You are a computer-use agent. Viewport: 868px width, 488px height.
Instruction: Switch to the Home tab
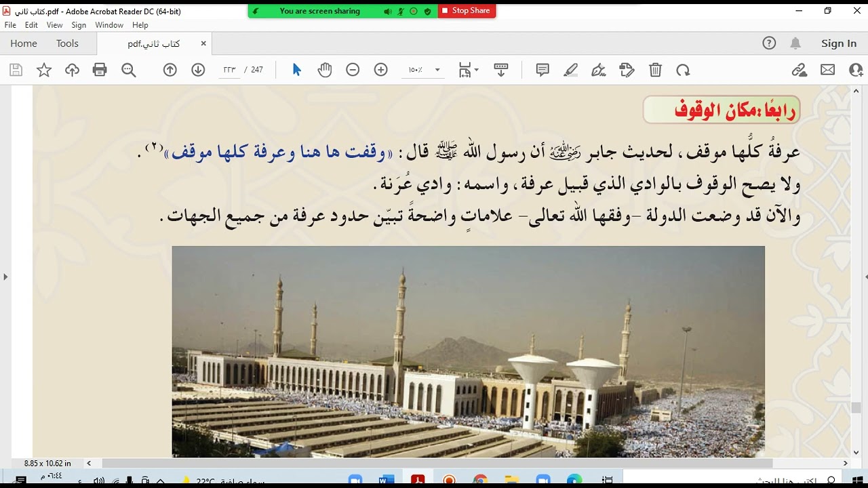point(24,43)
